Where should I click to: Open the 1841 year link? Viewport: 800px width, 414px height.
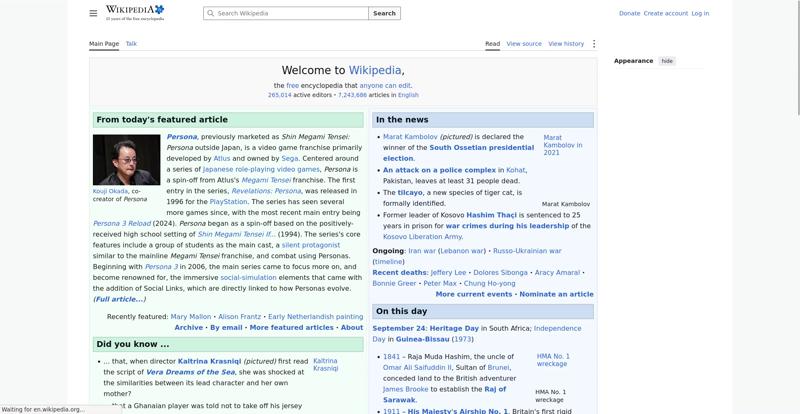[391, 357]
